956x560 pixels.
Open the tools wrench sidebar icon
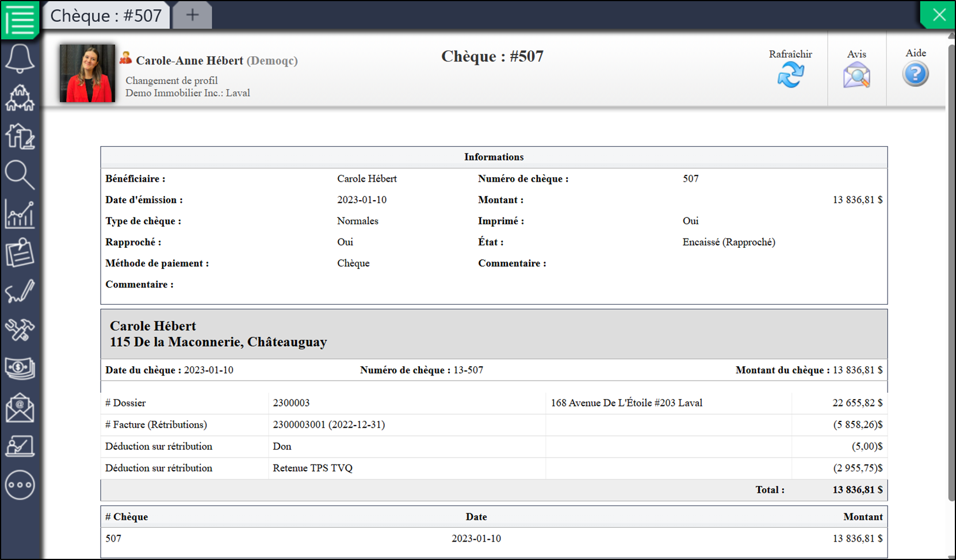[x=20, y=330]
